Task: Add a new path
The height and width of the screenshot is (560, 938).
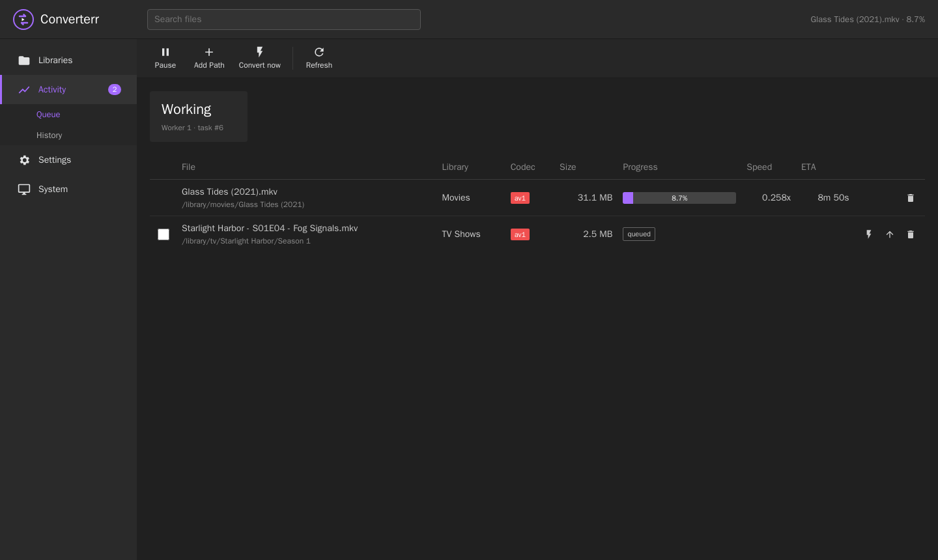Action: [209, 58]
